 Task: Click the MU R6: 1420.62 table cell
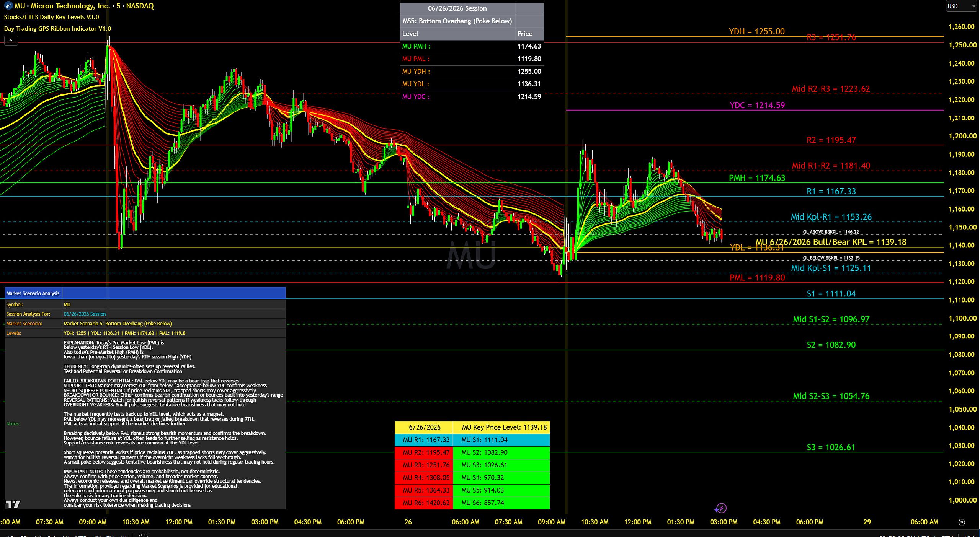(424, 503)
